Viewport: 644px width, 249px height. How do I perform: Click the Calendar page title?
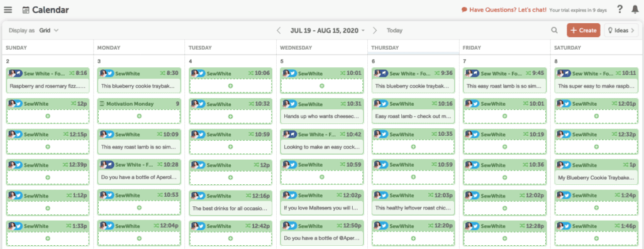click(x=51, y=10)
